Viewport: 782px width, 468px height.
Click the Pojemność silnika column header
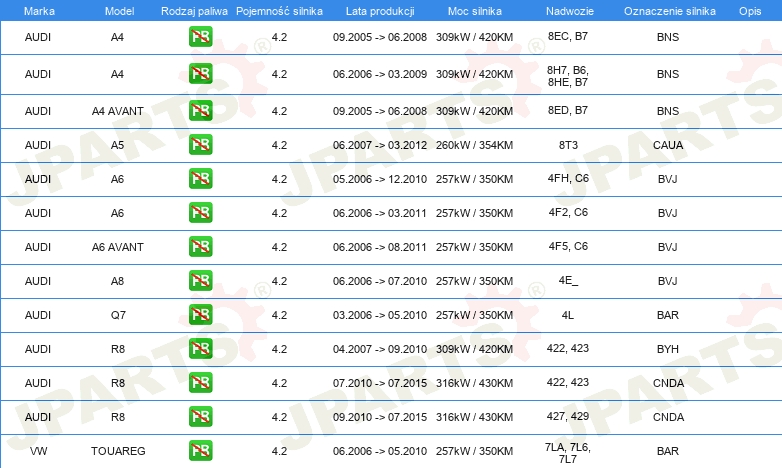pos(279,11)
